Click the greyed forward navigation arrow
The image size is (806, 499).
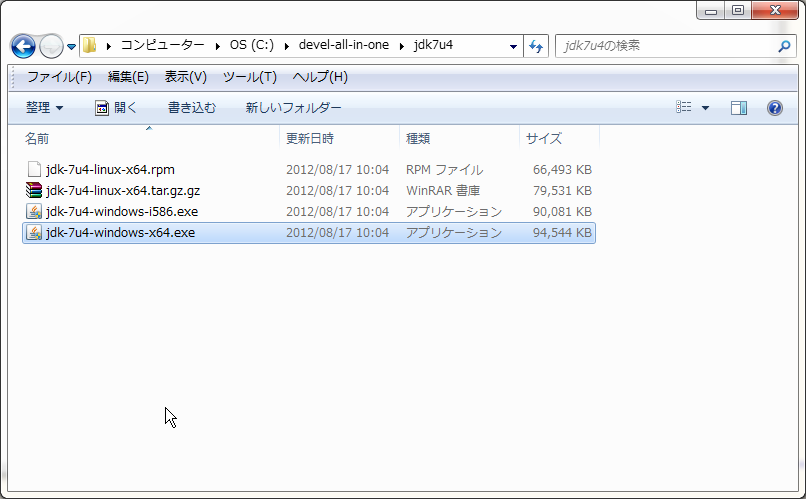pos(51,46)
